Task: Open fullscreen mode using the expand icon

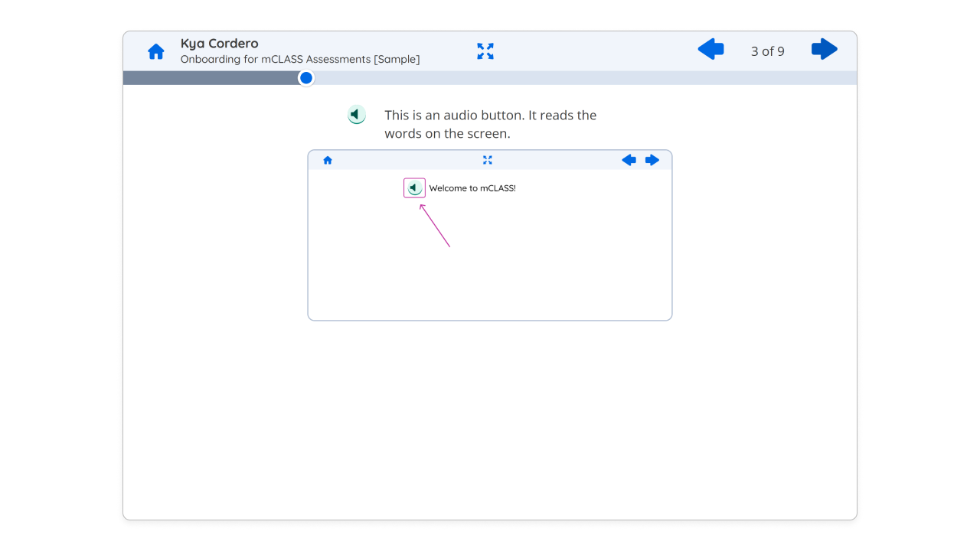Action: pos(485,51)
